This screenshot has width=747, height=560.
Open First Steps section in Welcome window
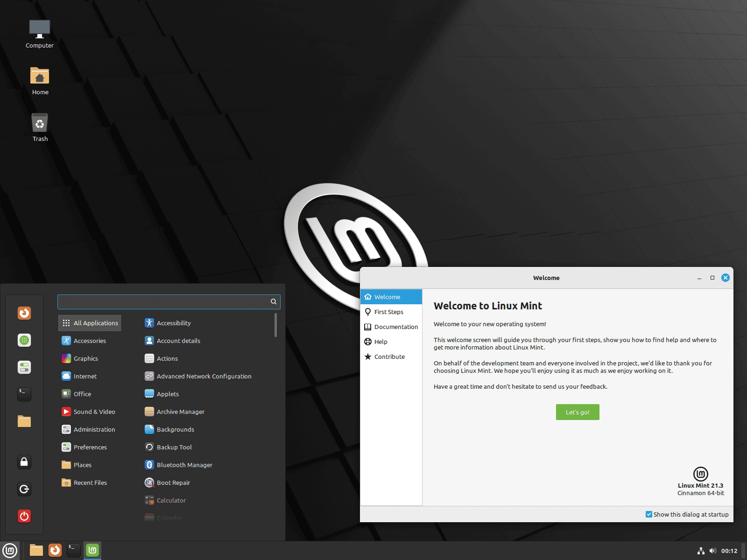[x=391, y=312]
